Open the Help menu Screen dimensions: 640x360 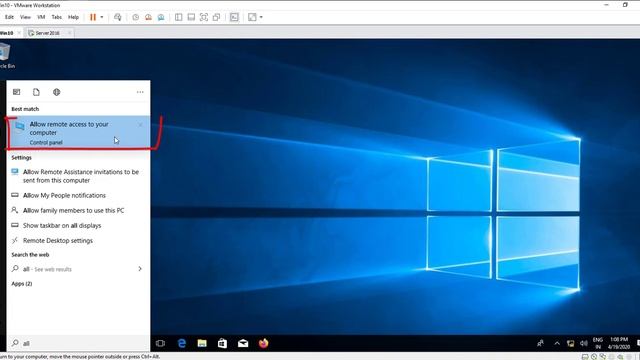pyautogui.click(x=73, y=17)
